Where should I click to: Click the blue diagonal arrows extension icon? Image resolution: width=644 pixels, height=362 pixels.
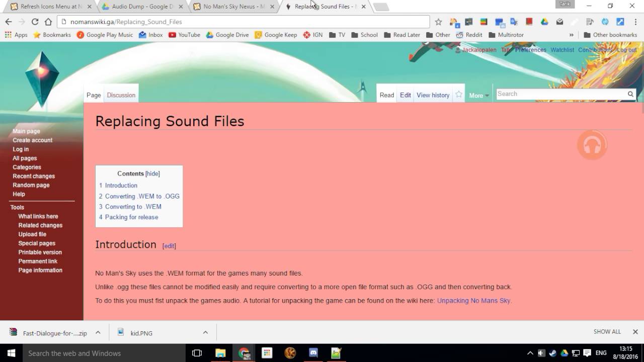coord(620,22)
